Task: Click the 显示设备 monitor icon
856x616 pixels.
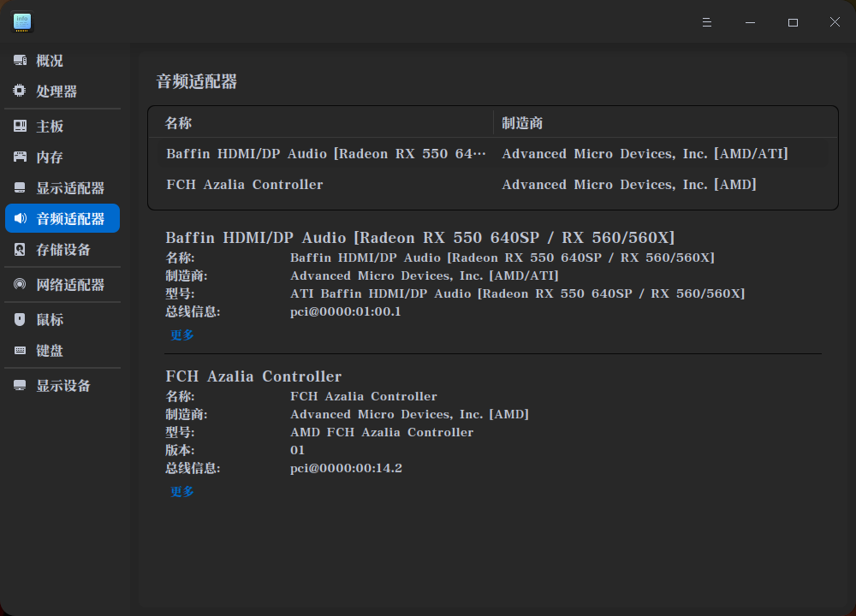Action: click(x=21, y=386)
